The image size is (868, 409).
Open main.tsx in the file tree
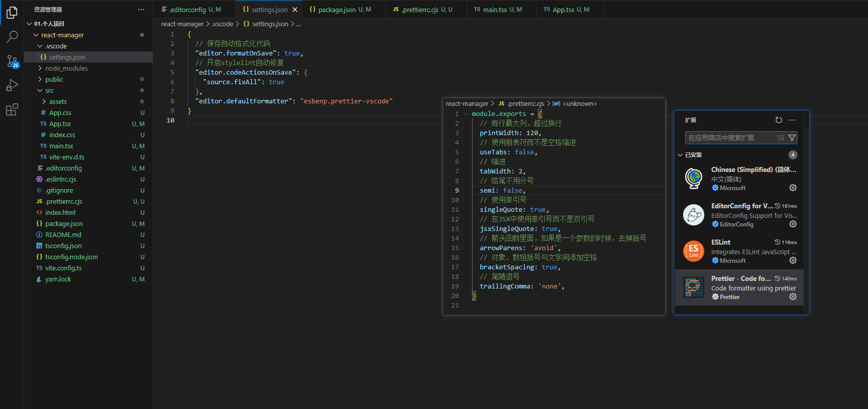[x=88, y=146]
